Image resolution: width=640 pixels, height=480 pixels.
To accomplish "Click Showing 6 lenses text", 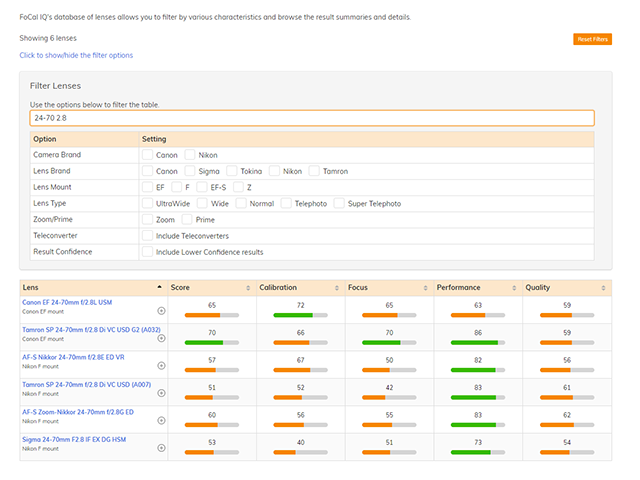I will click(x=48, y=38).
